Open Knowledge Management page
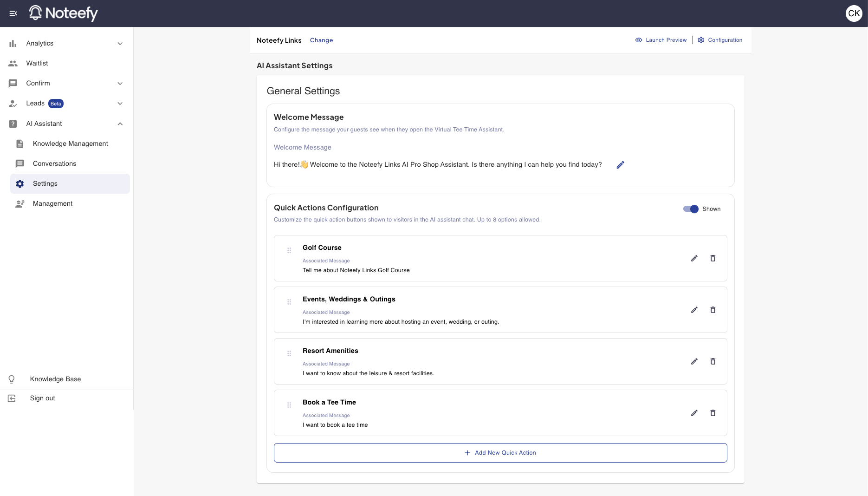Image resolution: width=868 pixels, height=496 pixels. pos(70,144)
